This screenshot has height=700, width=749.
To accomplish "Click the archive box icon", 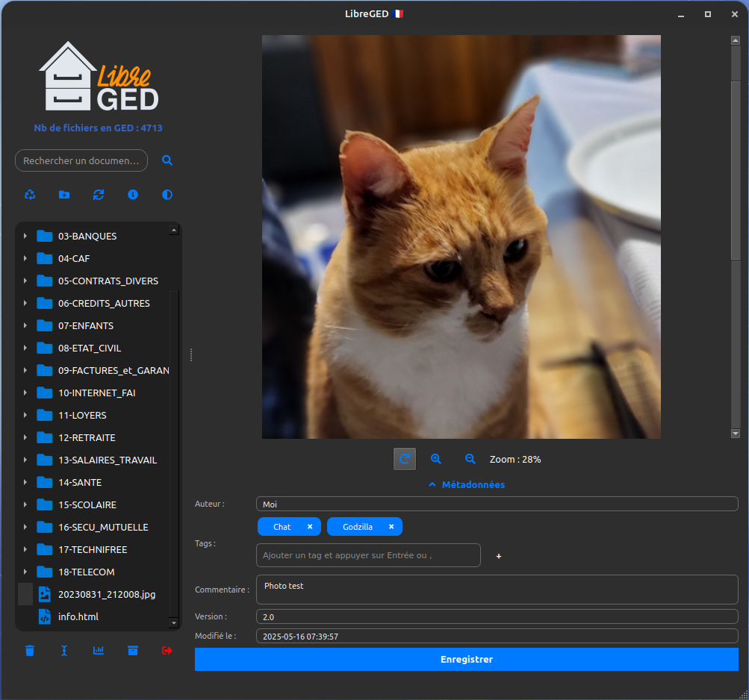I will coord(133,651).
